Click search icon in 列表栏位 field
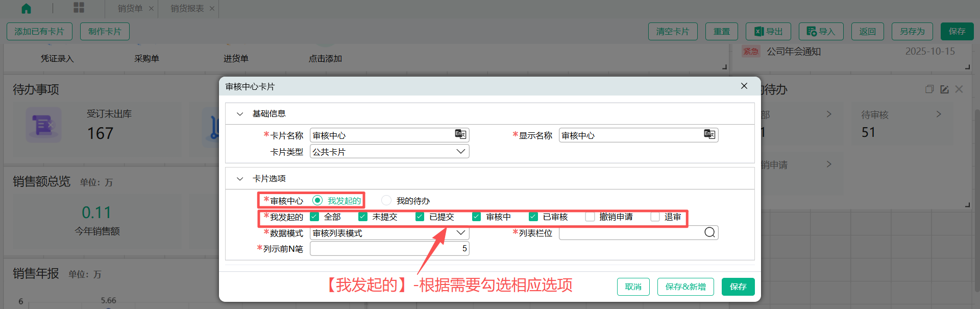The width and height of the screenshot is (980, 309). 709,233
